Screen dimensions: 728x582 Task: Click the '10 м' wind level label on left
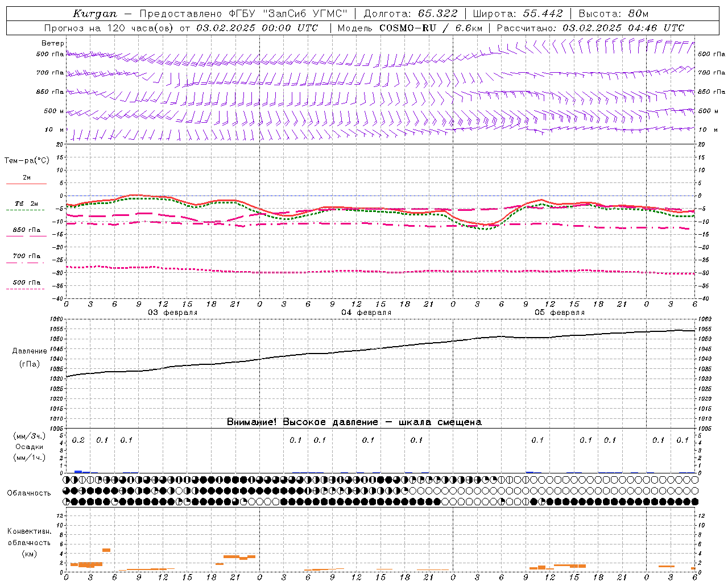pyautogui.click(x=55, y=130)
